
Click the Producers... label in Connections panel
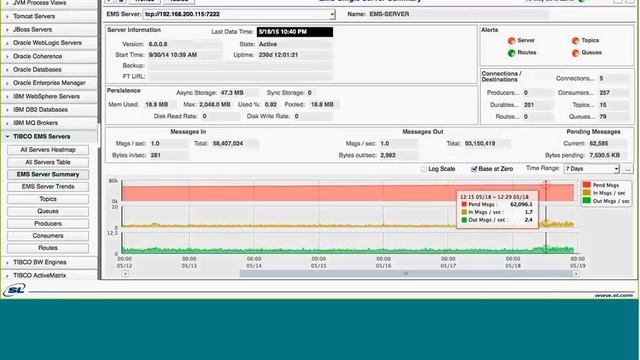click(503, 93)
